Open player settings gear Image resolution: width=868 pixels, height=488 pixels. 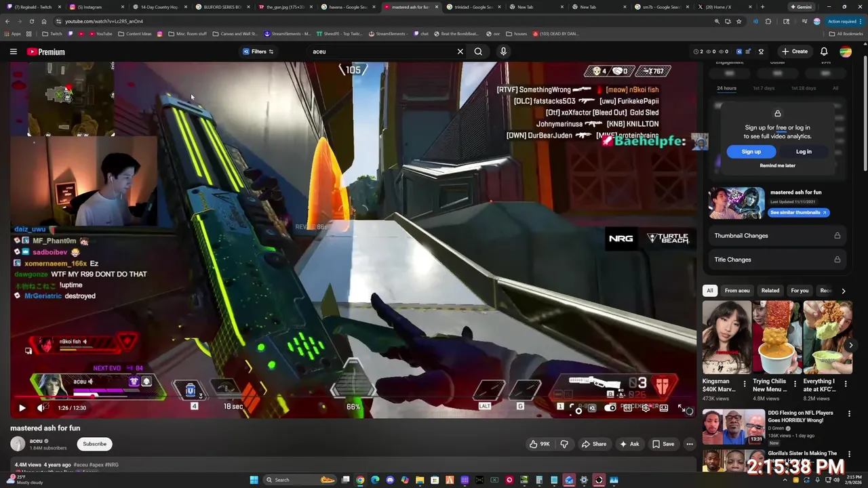tap(646, 408)
